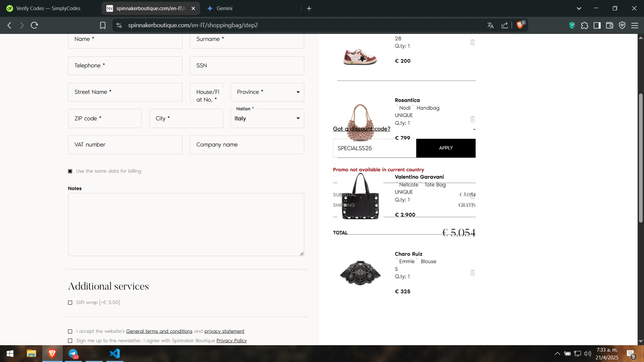Click the network tray icon
The height and width of the screenshot is (362, 644).
pos(578,354)
